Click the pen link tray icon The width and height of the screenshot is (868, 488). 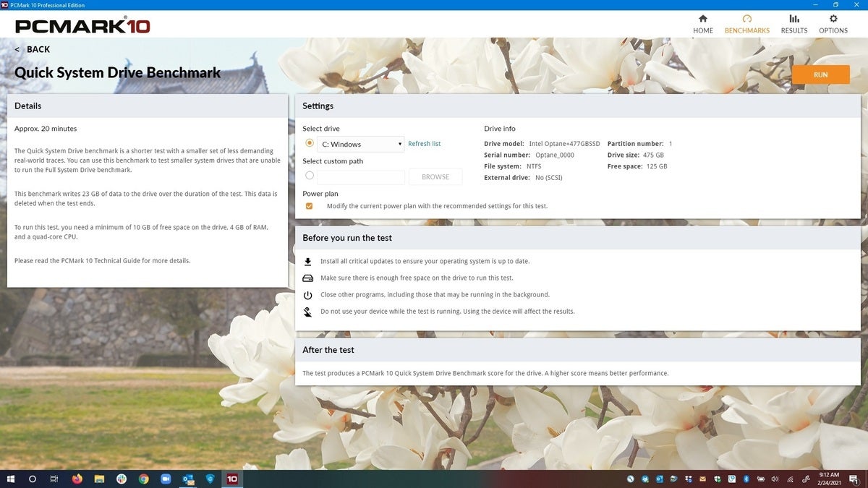(x=804, y=479)
